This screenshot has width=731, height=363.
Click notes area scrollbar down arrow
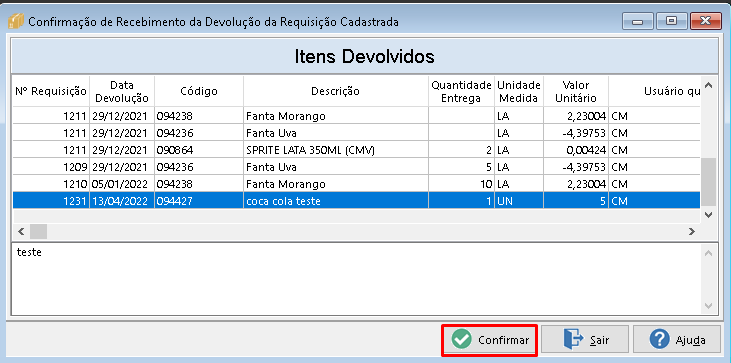(708, 306)
